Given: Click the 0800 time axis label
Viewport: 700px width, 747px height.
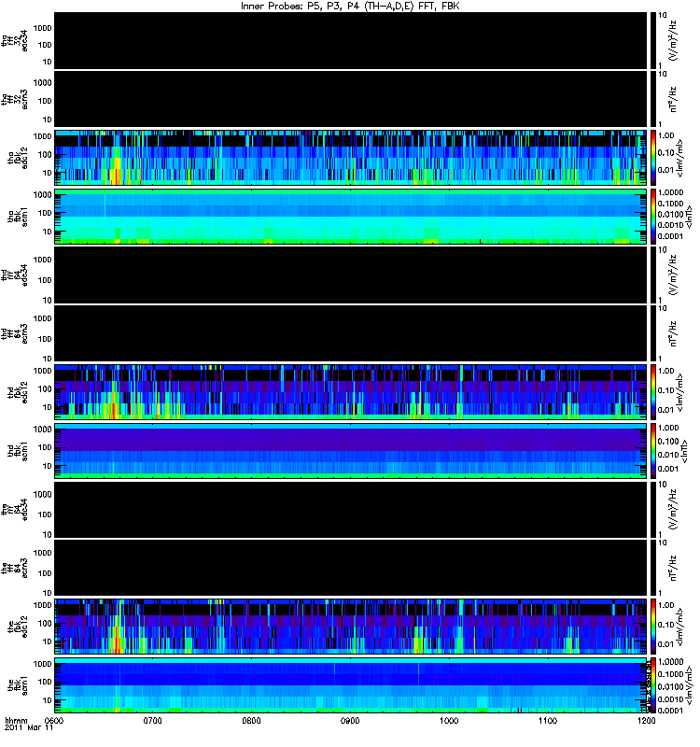Looking at the screenshot, I should pyautogui.click(x=251, y=720).
